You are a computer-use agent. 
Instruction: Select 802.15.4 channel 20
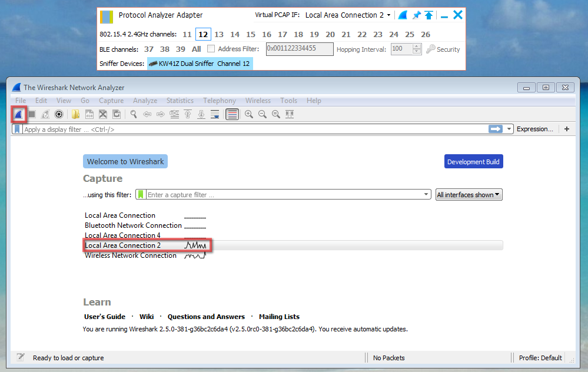pyautogui.click(x=330, y=35)
